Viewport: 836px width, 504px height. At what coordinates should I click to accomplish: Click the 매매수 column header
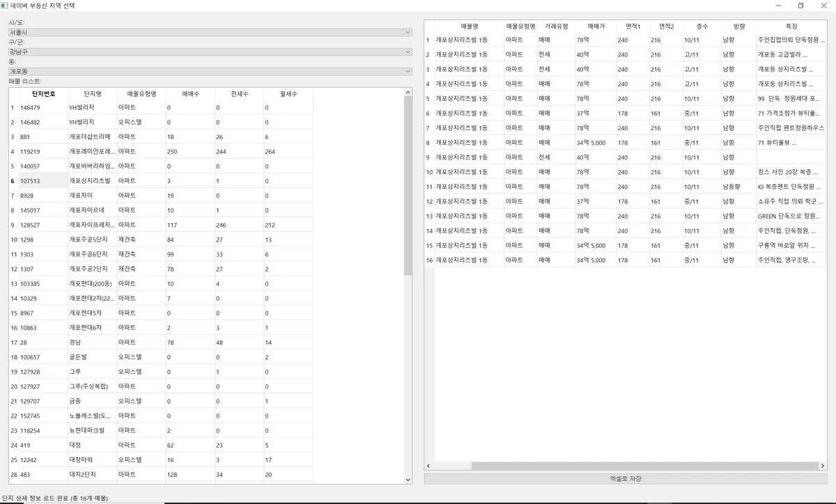(189, 93)
